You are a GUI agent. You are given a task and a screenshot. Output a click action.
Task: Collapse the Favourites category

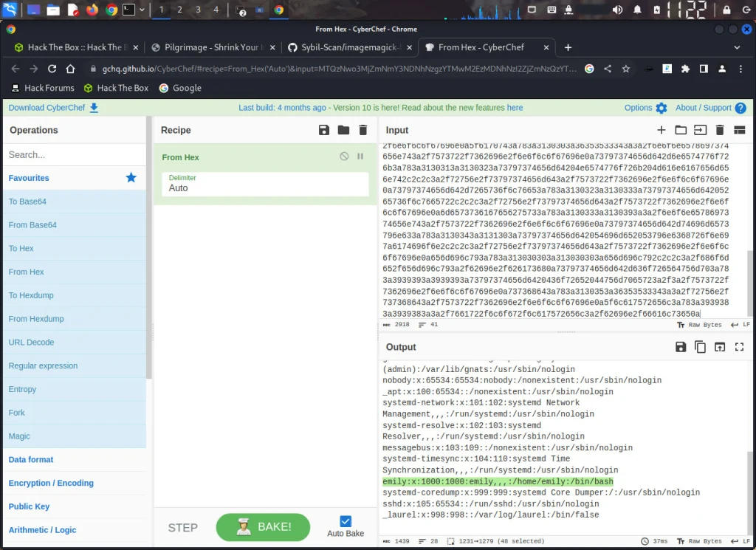(x=75, y=178)
